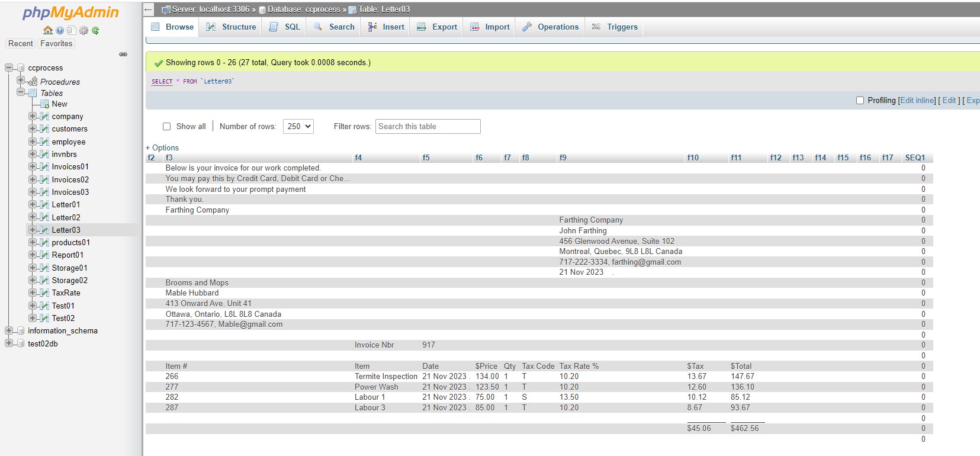Screen dimensions: 980x456
Task: Collapse navigation panel arrow button
Action: pos(149,9)
